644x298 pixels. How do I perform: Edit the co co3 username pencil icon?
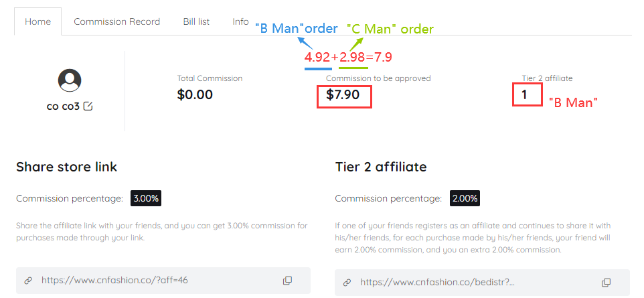(x=88, y=106)
